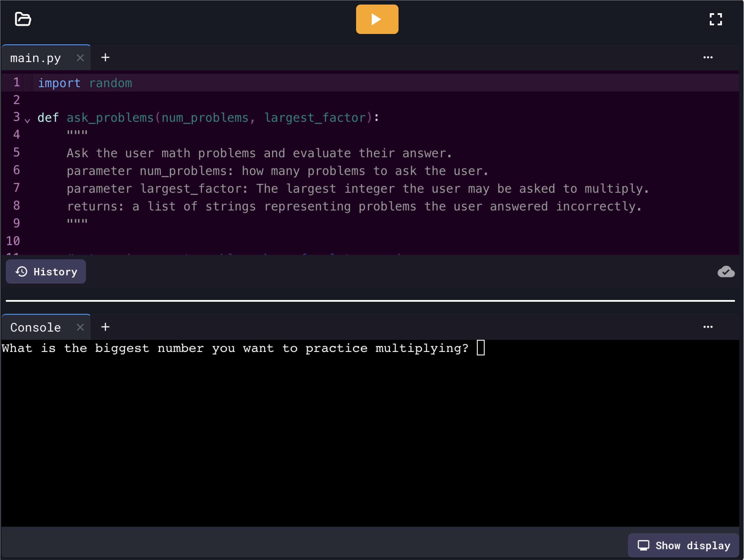
Task: Open the History panel
Action: pyautogui.click(x=46, y=272)
